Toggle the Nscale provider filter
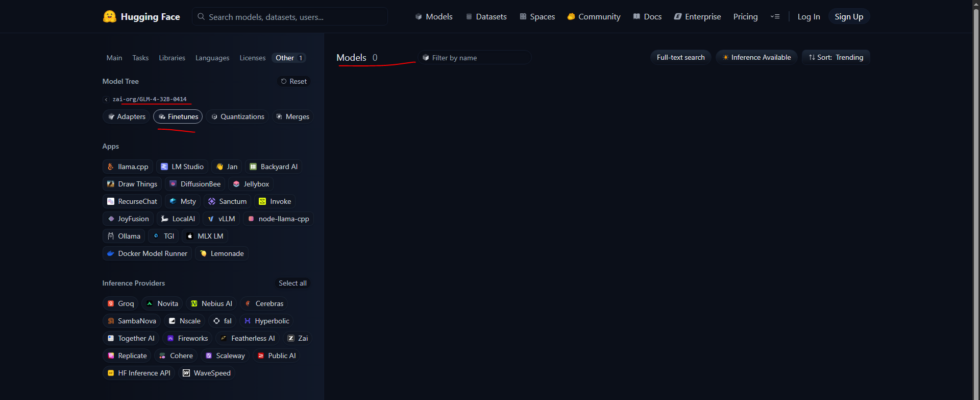Screen dimensions: 980x400 184,321
